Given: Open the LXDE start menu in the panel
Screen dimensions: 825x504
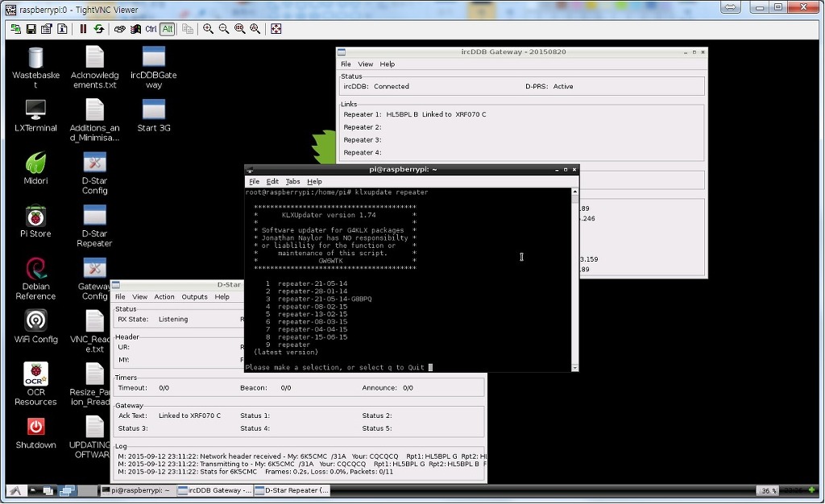Looking at the screenshot, I should pyautogui.click(x=15, y=490).
